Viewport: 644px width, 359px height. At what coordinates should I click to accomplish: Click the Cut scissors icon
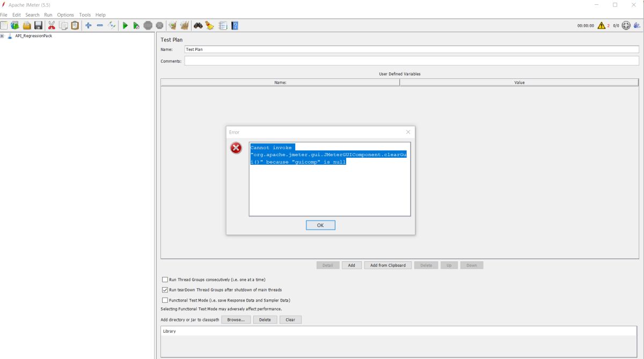coord(52,25)
